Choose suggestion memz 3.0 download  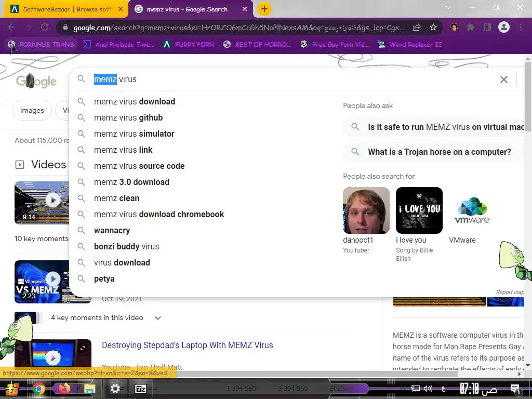point(131,182)
